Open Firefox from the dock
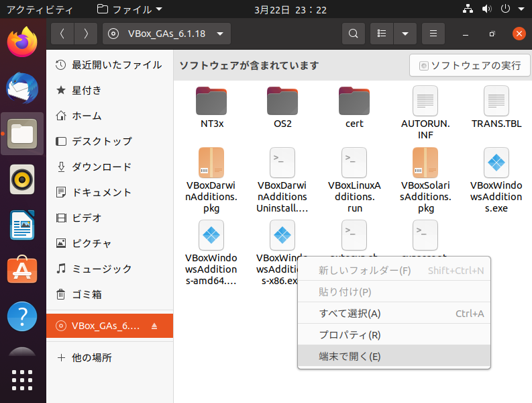532x403 pixels. pyautogui.click(x=22, y=42)
